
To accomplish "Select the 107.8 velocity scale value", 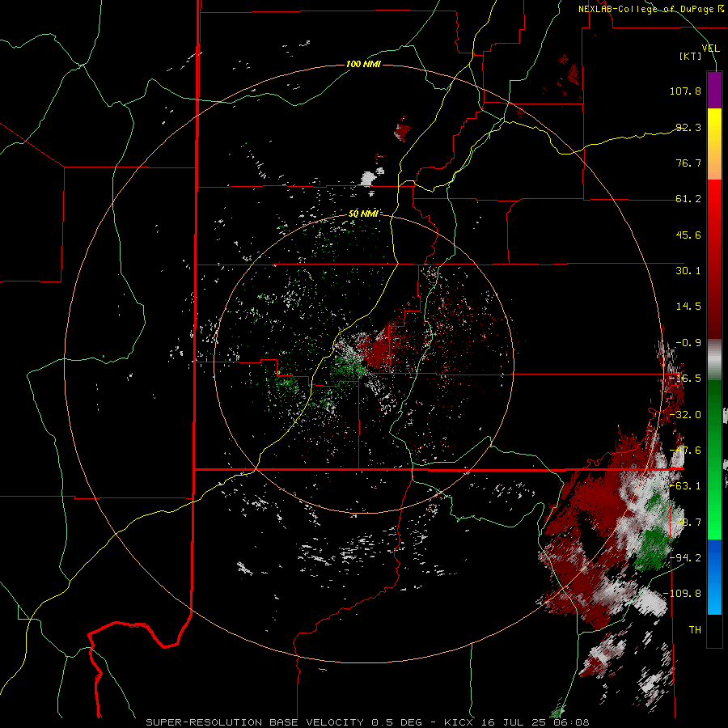I will click(x=685, y=91).
